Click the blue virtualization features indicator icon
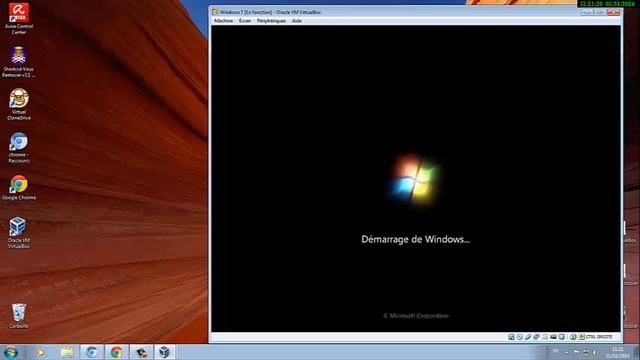640x360 pixels. [562, 337]
